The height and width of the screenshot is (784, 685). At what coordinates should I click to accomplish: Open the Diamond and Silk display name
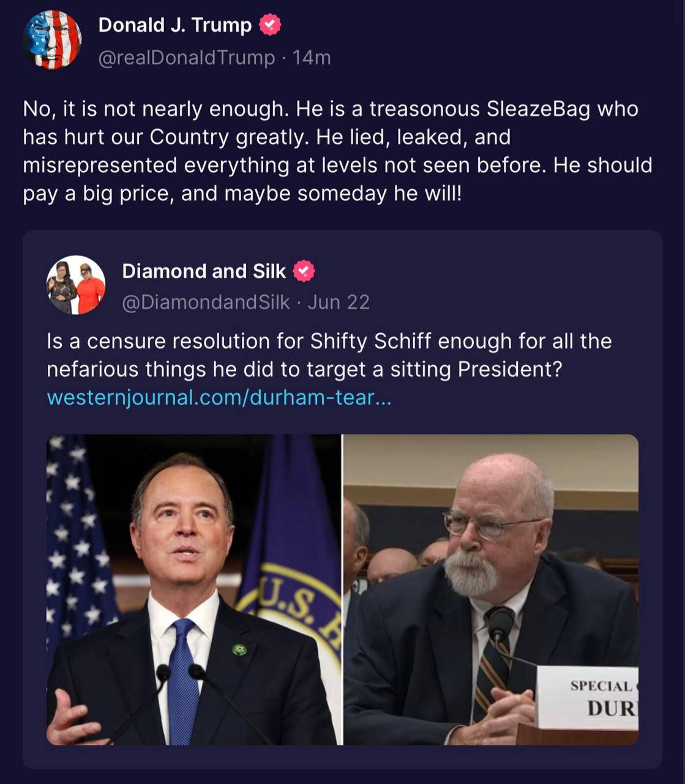pyautogui.click(x=204, y=271)
